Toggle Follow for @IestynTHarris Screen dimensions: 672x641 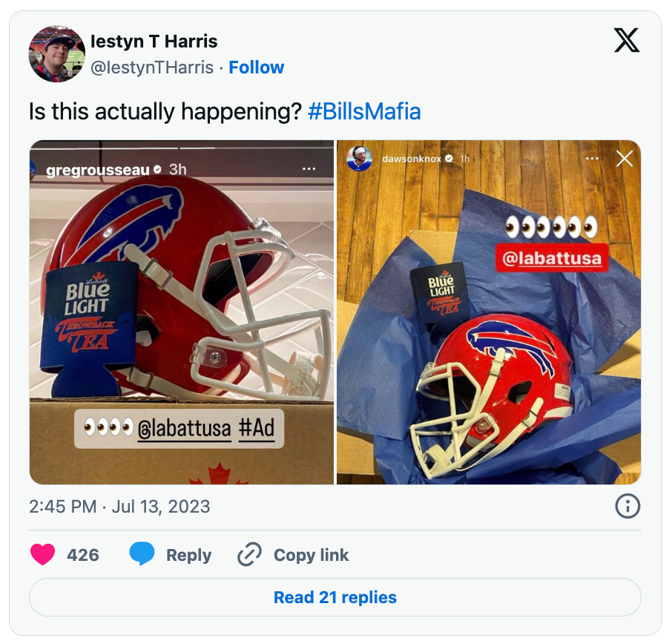[x=257, y=67]
